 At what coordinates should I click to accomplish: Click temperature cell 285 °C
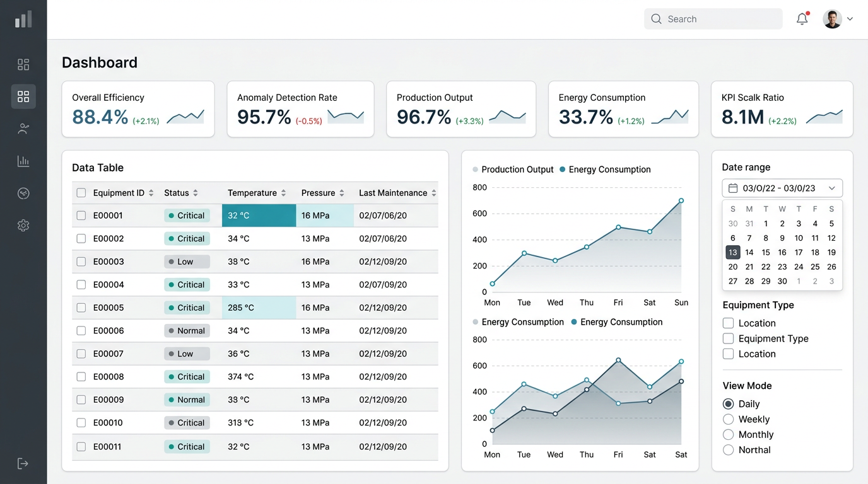tap(259, 308)
